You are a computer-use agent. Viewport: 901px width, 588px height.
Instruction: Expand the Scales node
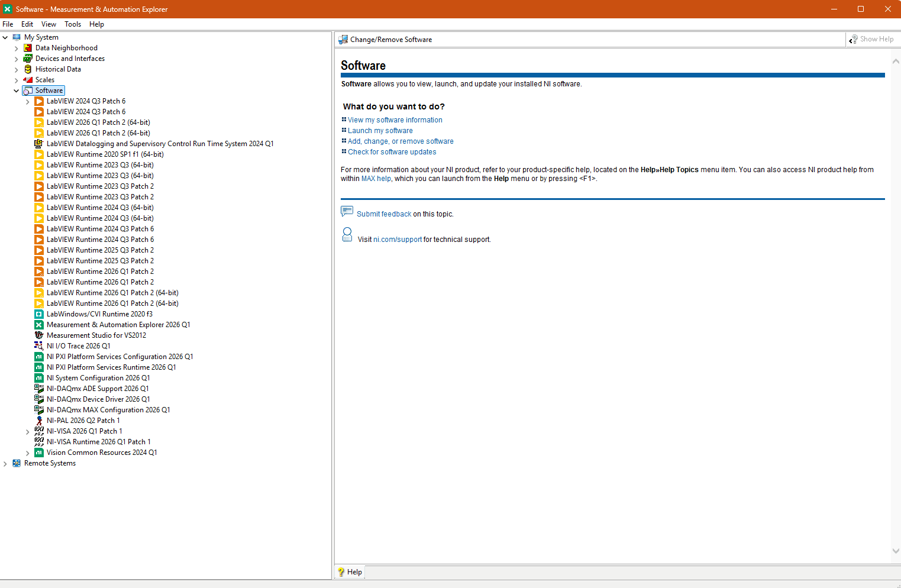point(17,80)
